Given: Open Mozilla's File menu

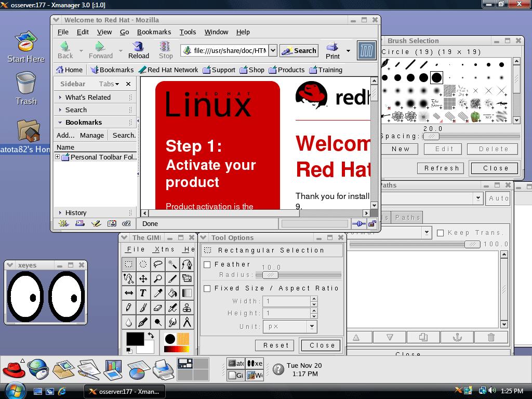Looking at the screenshot, I should [x=63, y=32].
